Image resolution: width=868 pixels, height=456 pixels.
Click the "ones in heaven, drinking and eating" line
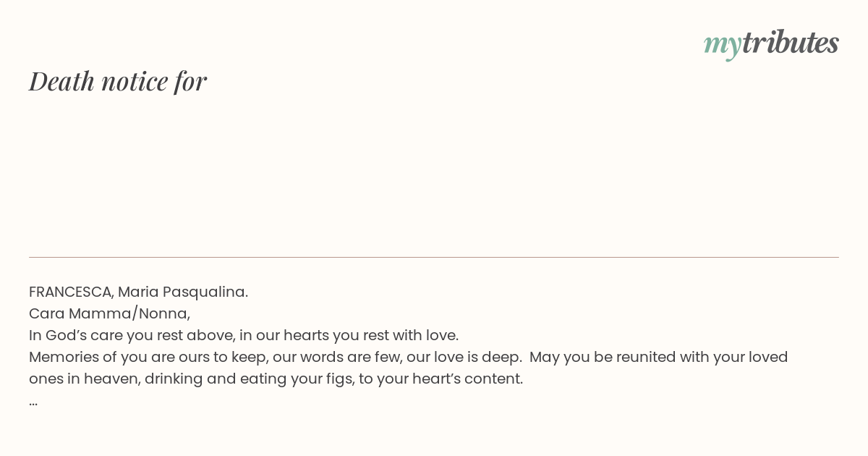point(276,379)
